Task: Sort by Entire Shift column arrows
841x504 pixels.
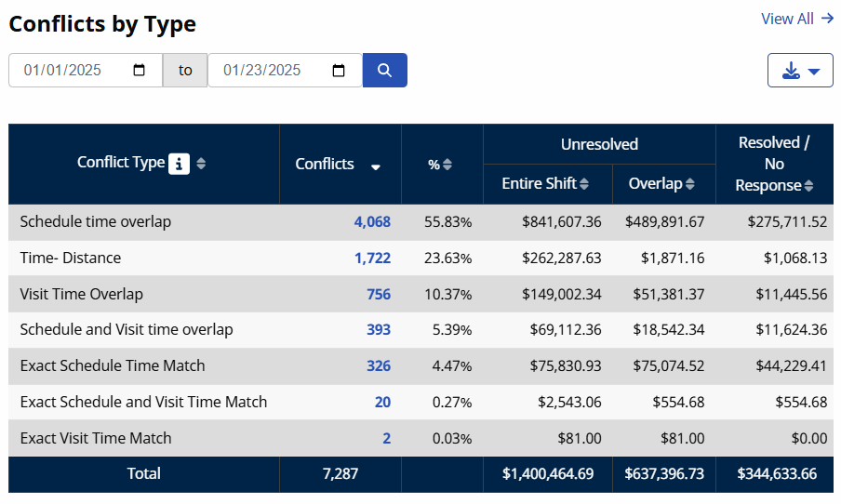Action: [584, 184]
